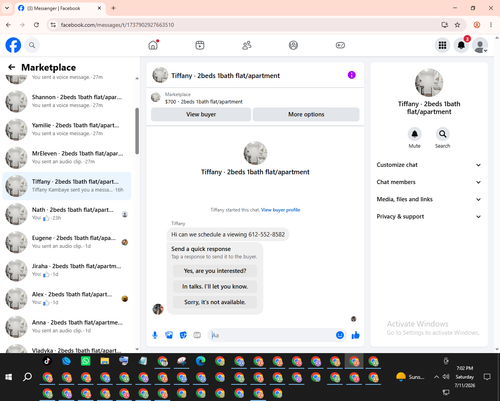
Task: Open the MrEleven conversation
Action: [67, 157]
